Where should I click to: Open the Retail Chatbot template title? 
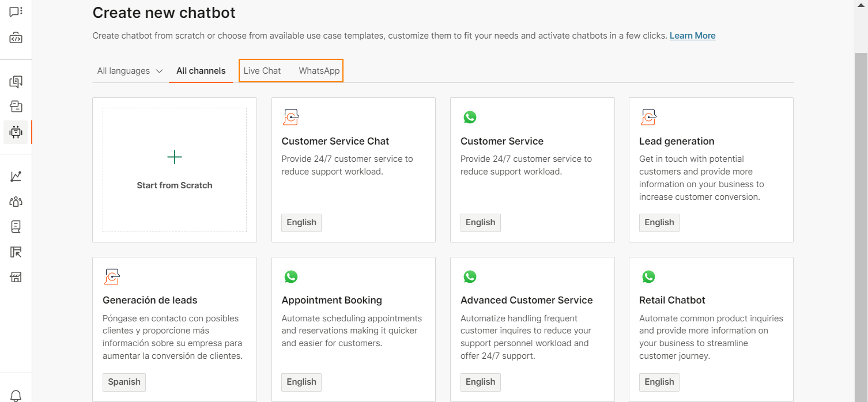[672, 300]
